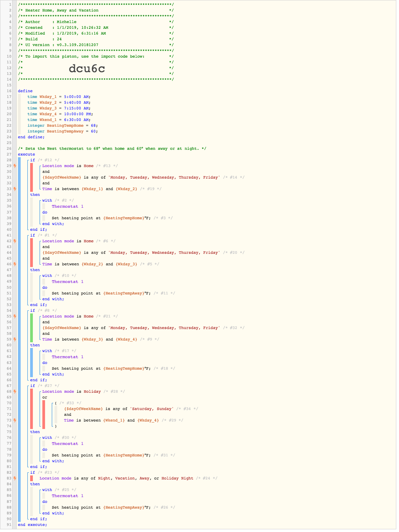The width and height of the screenshot is (399, 532).
Task: Click the lightning bolt icon on line 73
Action: tap(15, 420)
